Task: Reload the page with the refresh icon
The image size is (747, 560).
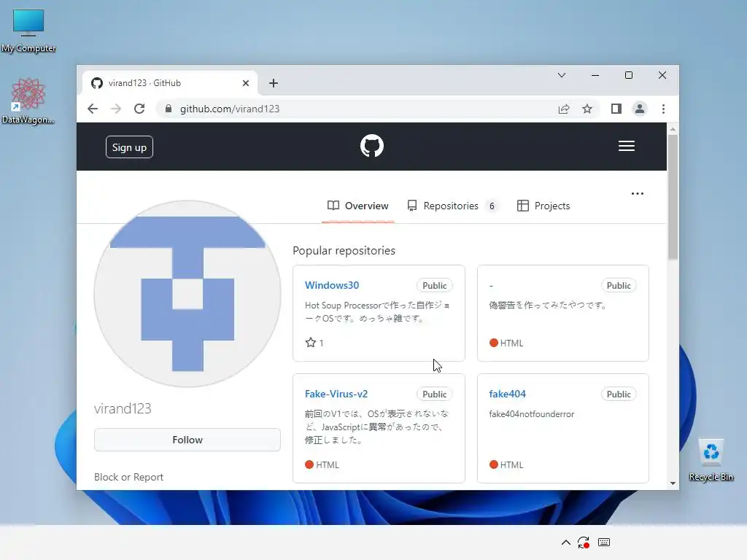Action: pyautogui.click(x=139, y=109)
